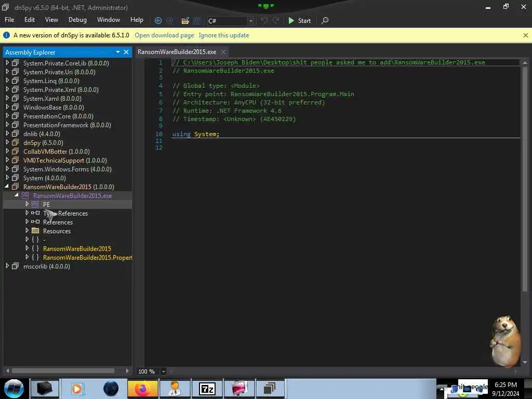Image resolution: width=532 pixels, height=399 pixels.
Task: Select VM0TechnicalSupport (1.0.0.0) in tree
Action: point(65,160)
